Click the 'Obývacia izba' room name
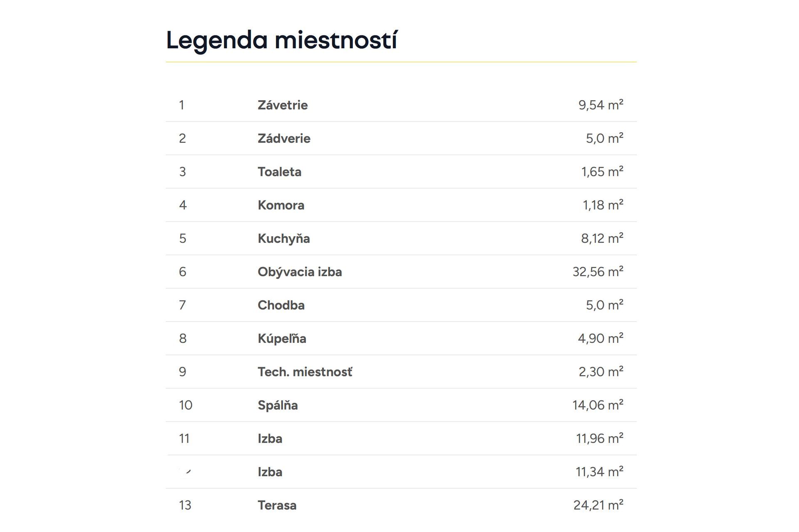Image resolution: width=799 pixels, height=532 pixels. pyautogui.click(x=300, y=272)
